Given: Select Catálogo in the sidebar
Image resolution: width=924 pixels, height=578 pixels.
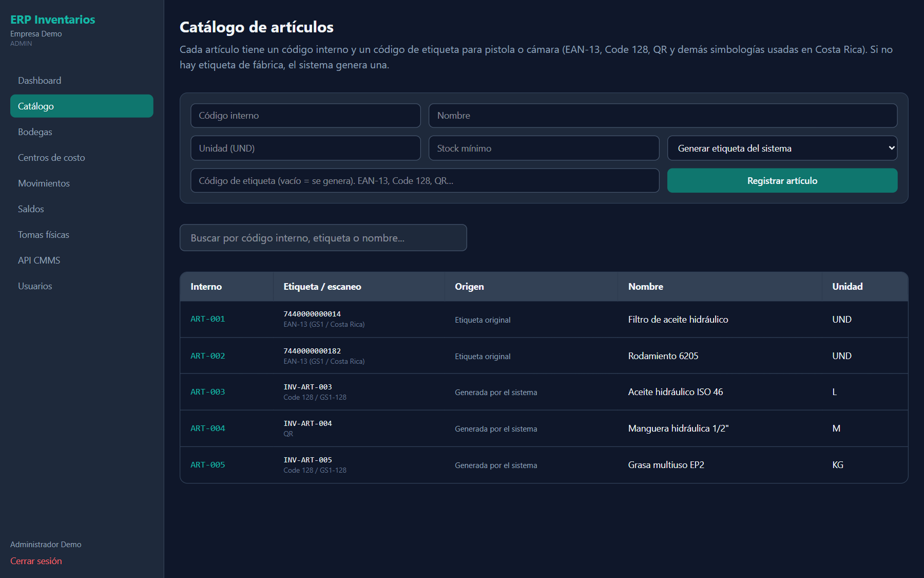Looking at the screenshot, I should click(x=82, y=106).
